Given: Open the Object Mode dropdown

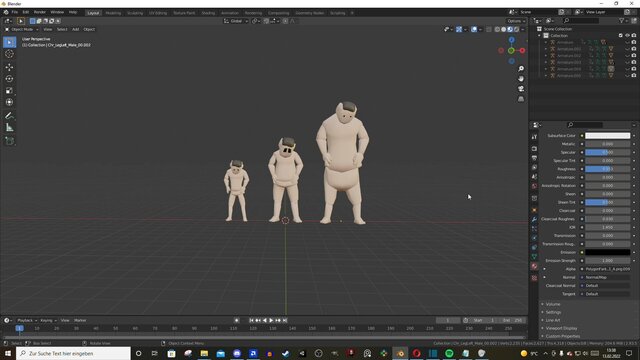Looking at the screenshot, I should click(x=22, y=29).
